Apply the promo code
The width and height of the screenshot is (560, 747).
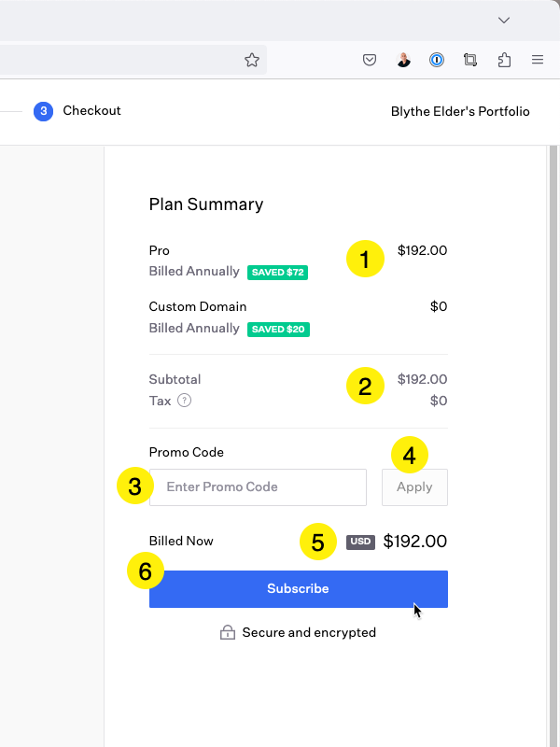pyautogui.click(x=414, y=487)
